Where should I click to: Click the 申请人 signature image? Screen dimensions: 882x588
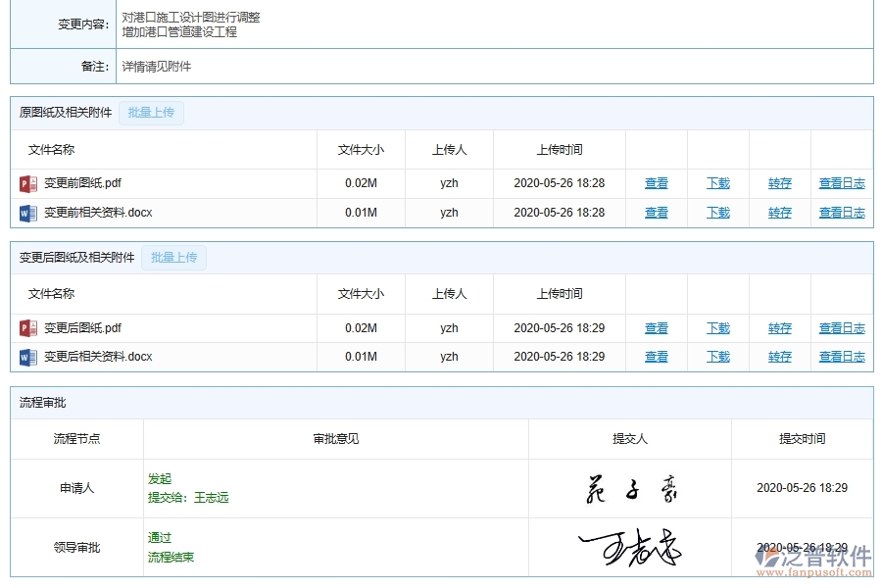coord(631,488)
